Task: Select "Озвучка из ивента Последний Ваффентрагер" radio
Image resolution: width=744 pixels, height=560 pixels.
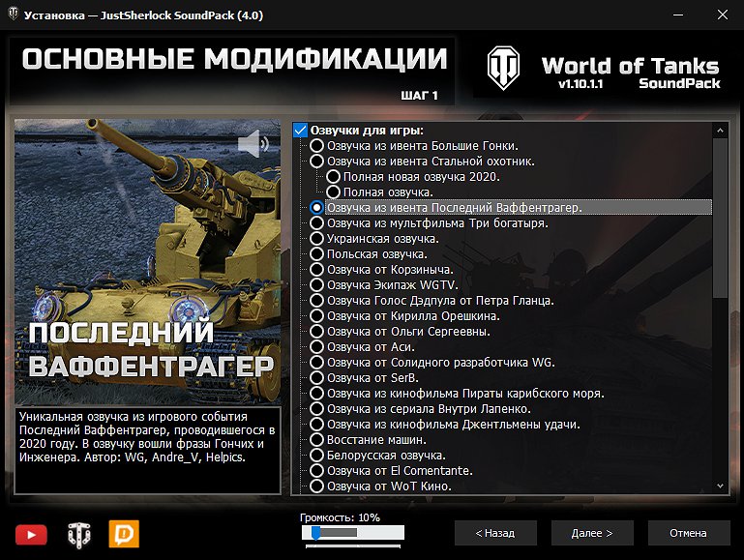Action: (x=317, y=208)
